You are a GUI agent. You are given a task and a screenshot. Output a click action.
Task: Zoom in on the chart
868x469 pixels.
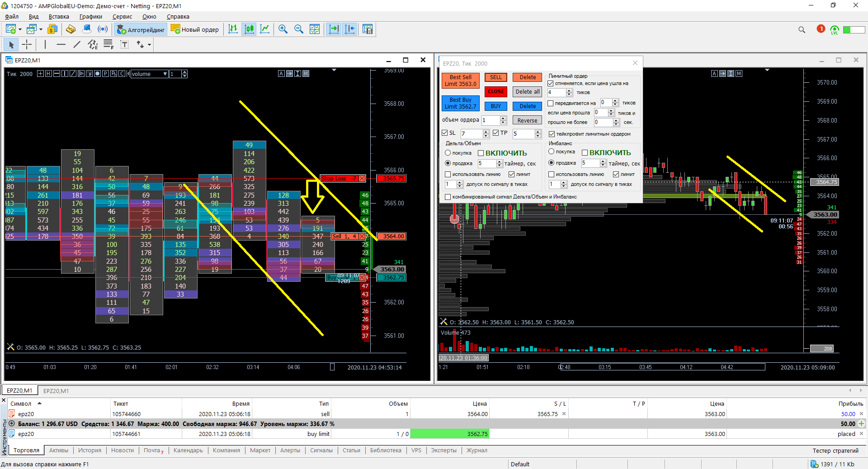pyautogui.click(x=283, y=29)
